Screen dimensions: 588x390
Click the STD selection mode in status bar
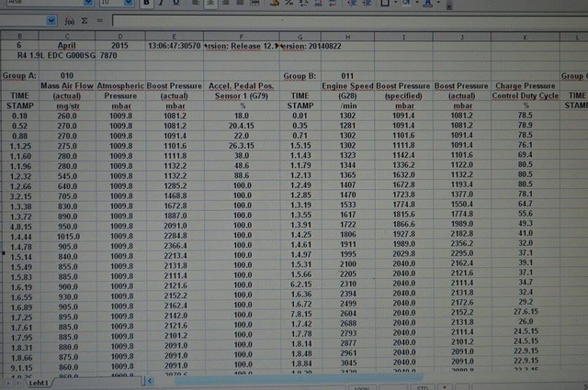pyautogui.click(x=422, y=388)
